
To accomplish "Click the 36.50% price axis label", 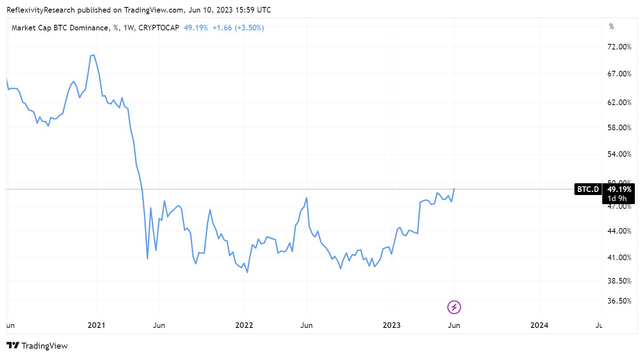I will (619, 301).
